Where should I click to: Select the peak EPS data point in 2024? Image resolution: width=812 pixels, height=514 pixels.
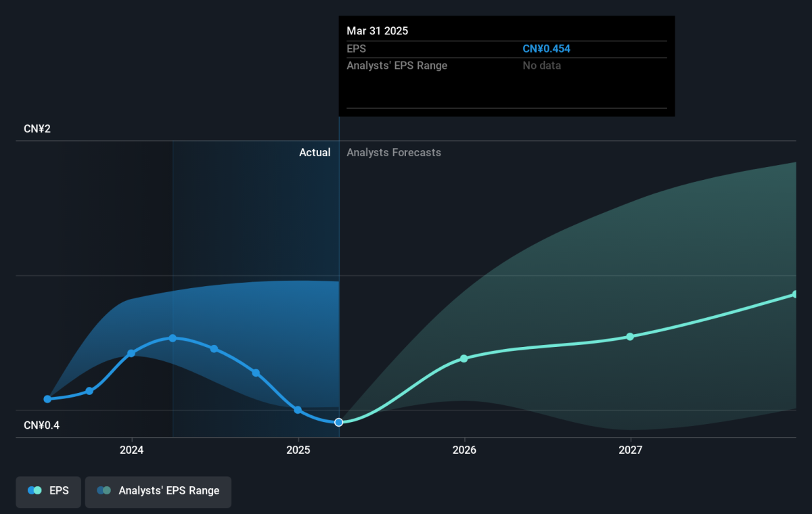coord(173,338)
